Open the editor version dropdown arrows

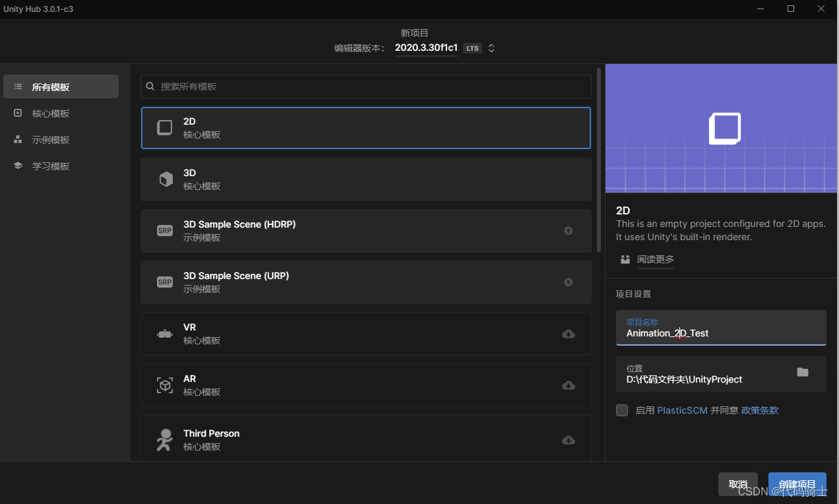tap(491, 48)
